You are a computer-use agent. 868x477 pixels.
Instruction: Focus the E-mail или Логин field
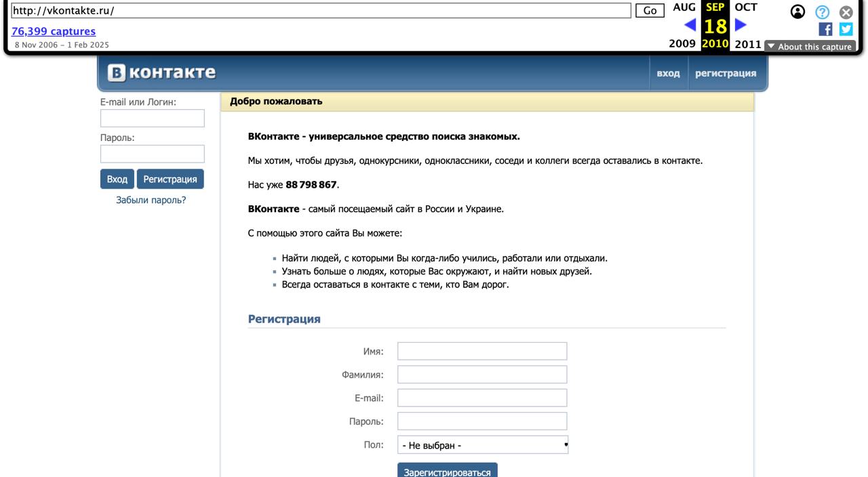153,119
